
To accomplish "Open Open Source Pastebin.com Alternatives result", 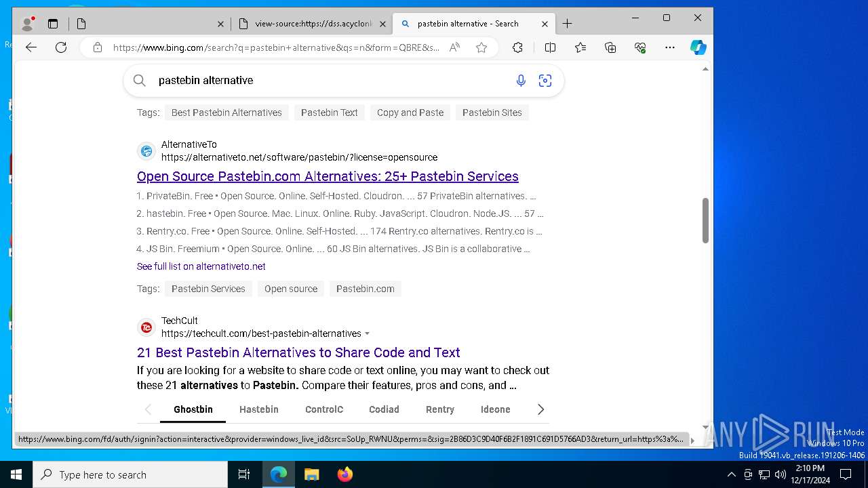I will click(x=328, y=176).
